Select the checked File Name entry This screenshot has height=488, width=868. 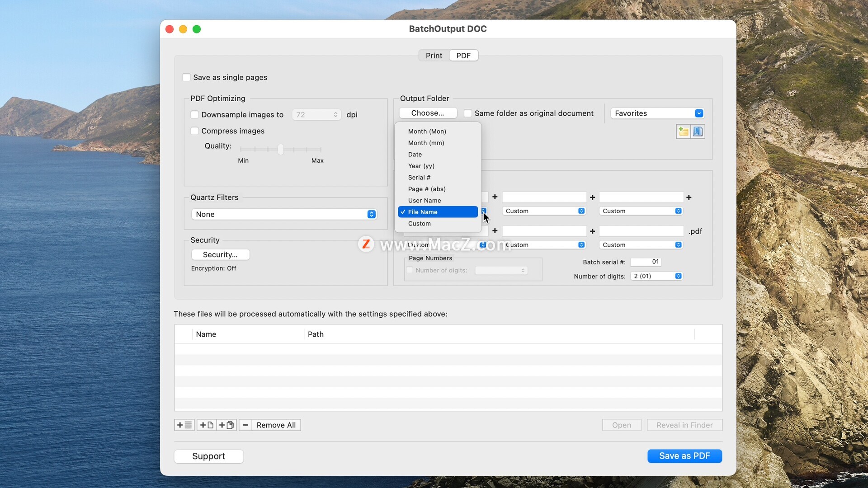pos(438,212)
